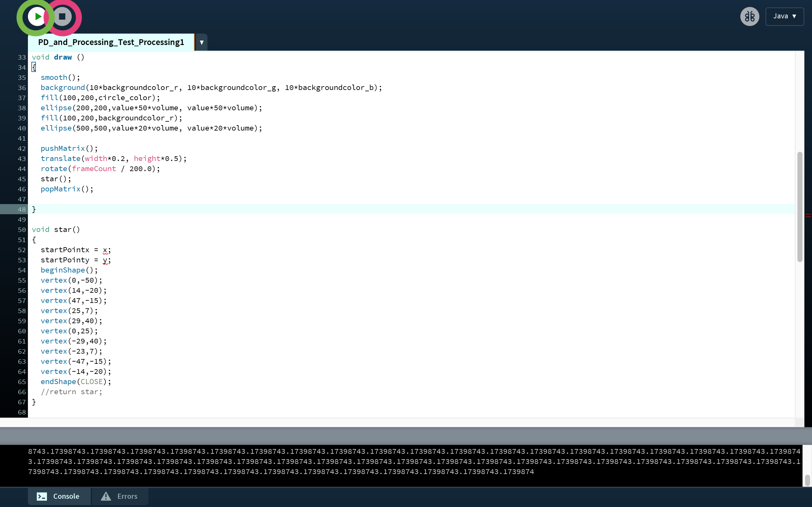
Task: Click the underlined y on line 53
Action: tap(105, 260)
